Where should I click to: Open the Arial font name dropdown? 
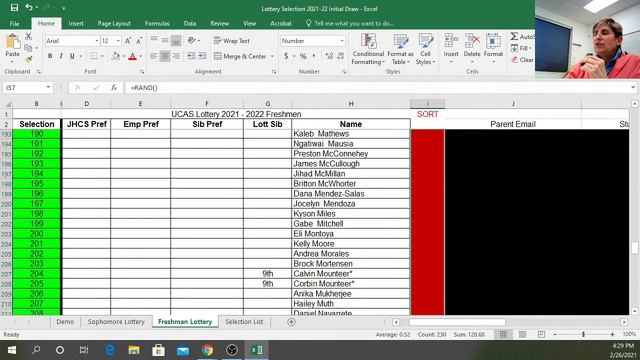pyautogui.click(x=97, y=41)
